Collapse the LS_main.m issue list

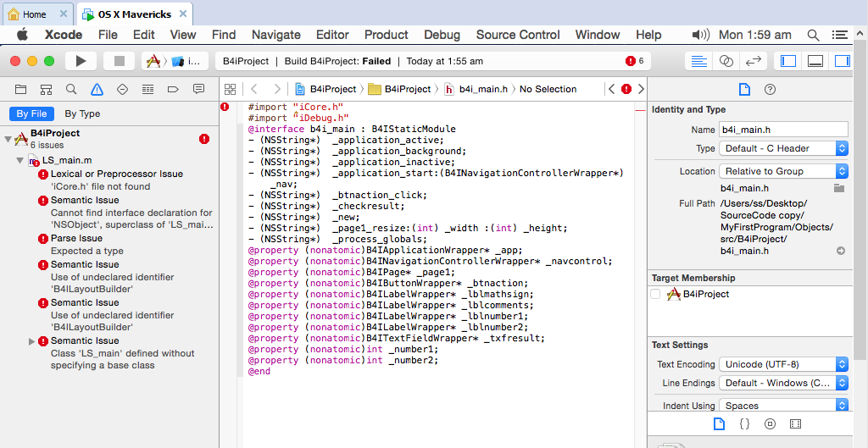coord(20,160)
